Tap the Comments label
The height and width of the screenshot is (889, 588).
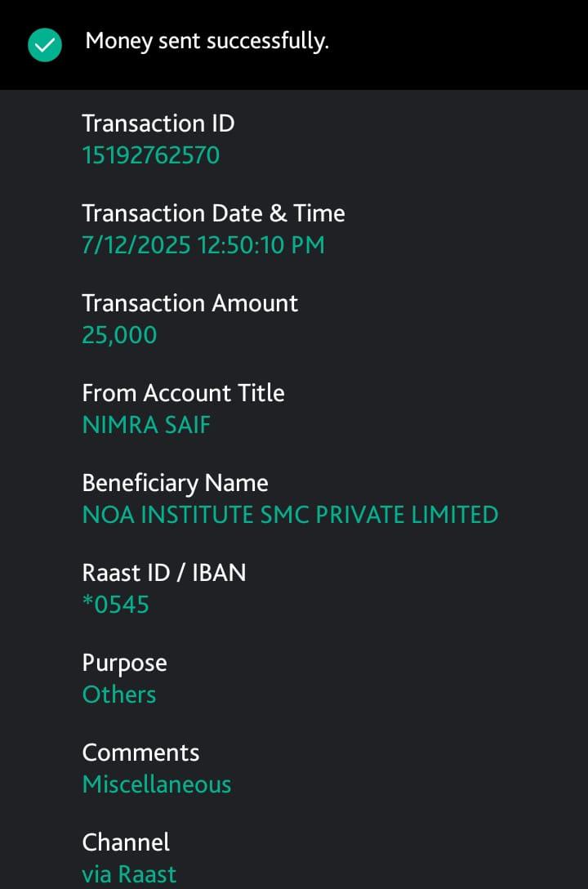point(140,753)
